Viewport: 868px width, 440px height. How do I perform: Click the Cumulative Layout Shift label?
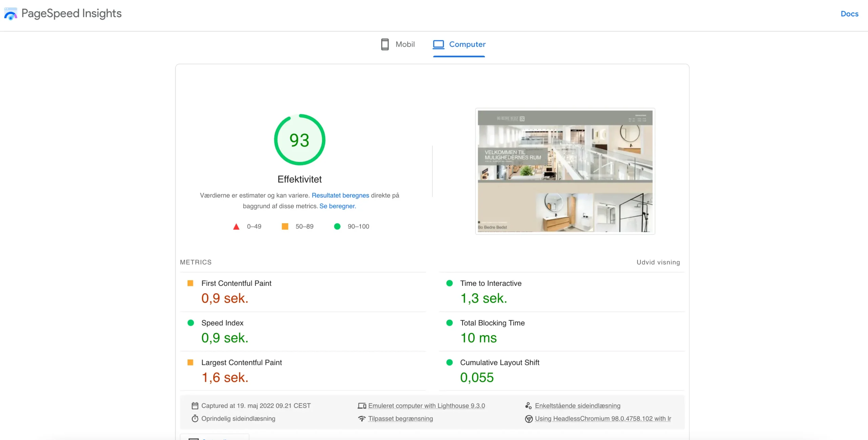(x=499, y=363)
